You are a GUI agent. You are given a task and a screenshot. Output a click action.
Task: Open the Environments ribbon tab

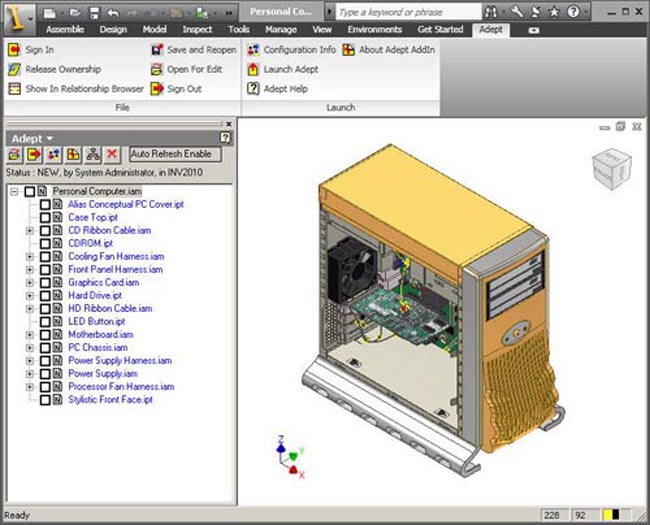point(375,29)
